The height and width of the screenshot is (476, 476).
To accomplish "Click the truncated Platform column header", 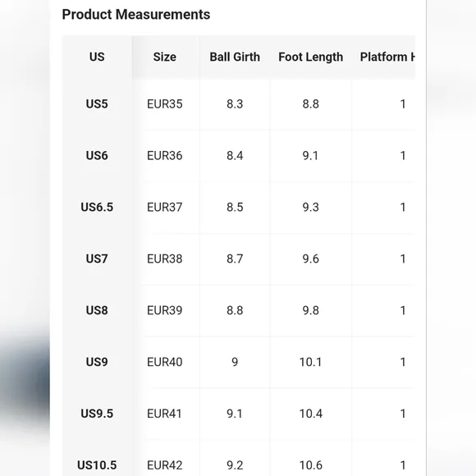I will [x=387, y=57].
